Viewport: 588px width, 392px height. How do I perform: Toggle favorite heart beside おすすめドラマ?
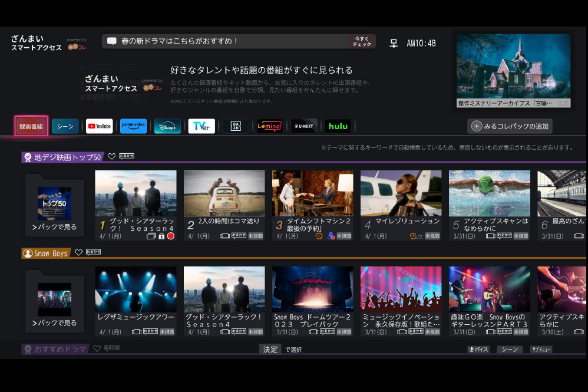point(97,349)
